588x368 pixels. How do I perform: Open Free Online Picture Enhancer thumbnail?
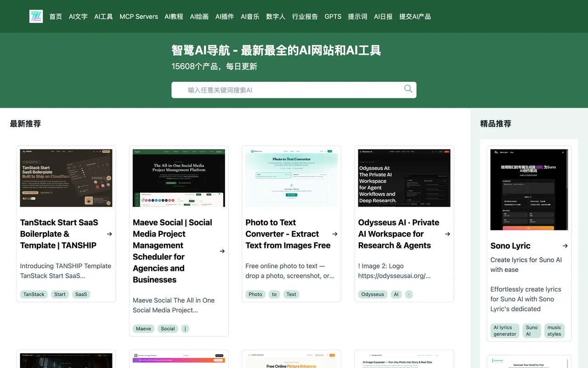292,361
